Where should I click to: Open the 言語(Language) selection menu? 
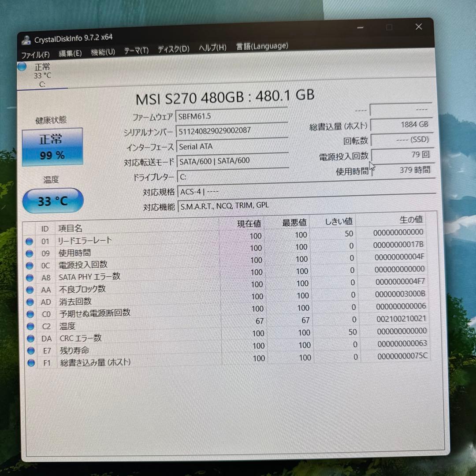pyautogui.click(x=261, y=46)
